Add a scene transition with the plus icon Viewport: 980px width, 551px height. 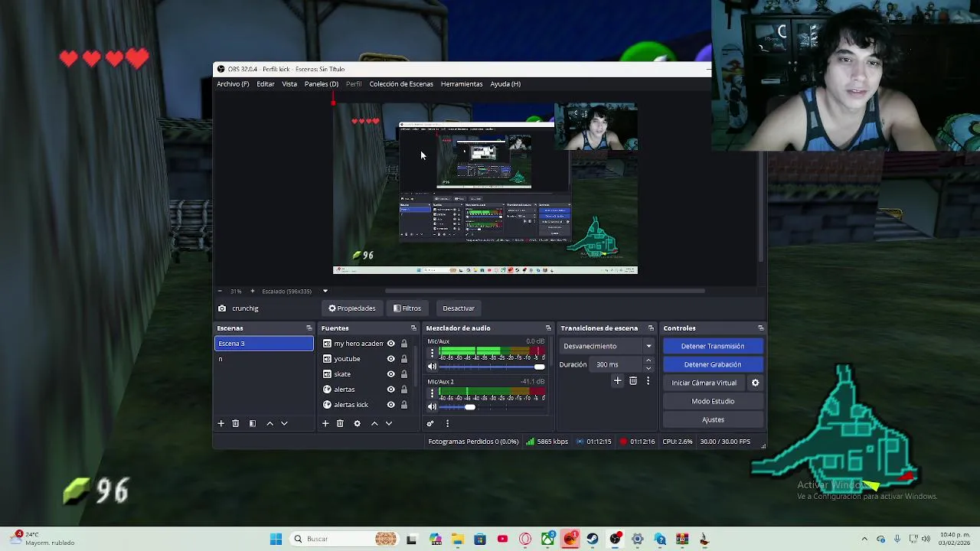(x=617, y=380)
